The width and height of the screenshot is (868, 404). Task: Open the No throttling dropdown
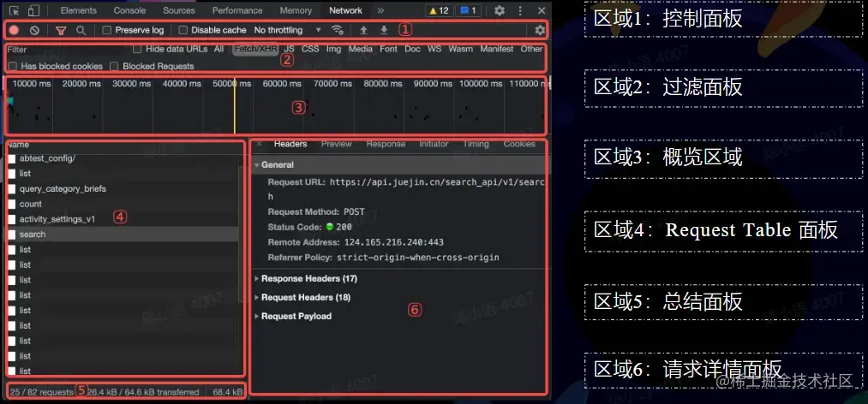point(287,31)
